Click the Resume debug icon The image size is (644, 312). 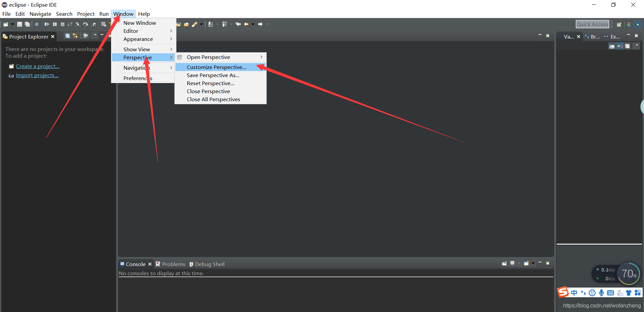[47, 24]
